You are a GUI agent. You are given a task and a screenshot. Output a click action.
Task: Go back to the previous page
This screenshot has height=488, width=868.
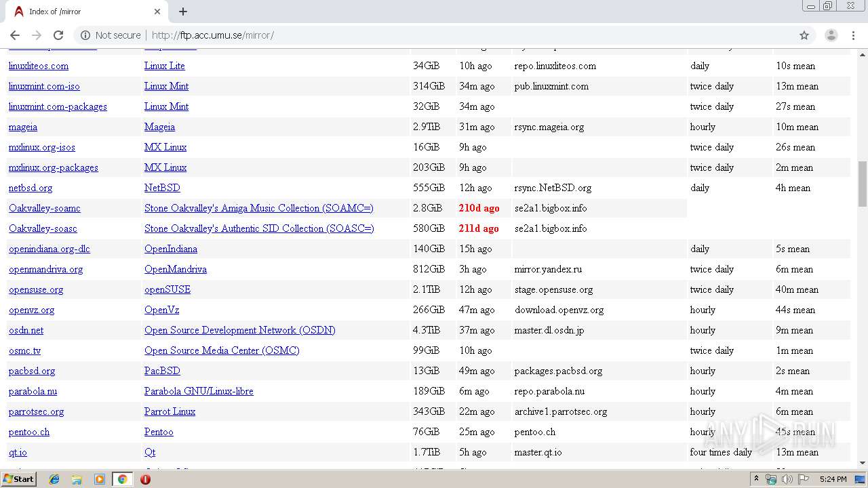tap(15, 35)
